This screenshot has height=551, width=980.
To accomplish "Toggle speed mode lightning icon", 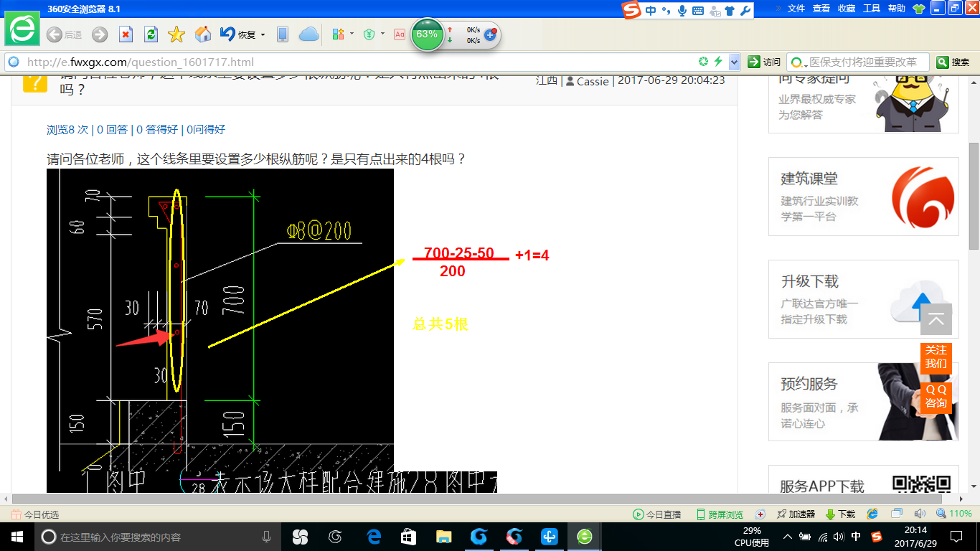I will 718,62.
